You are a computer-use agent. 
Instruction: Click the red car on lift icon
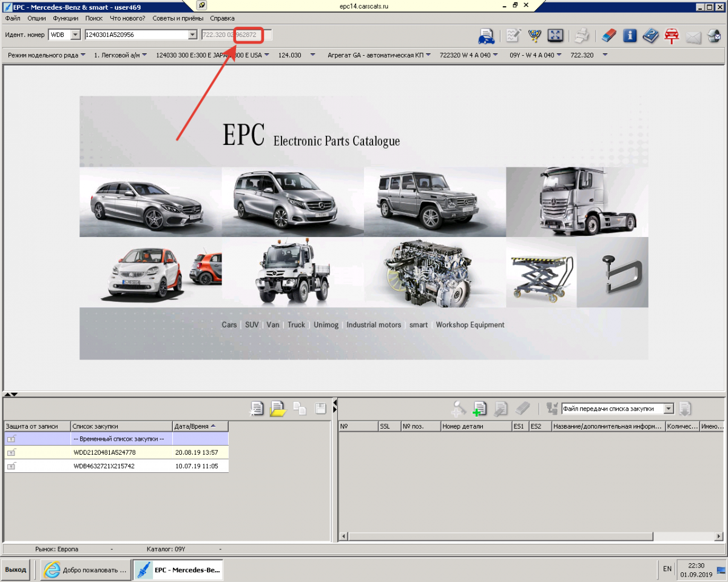671,36
